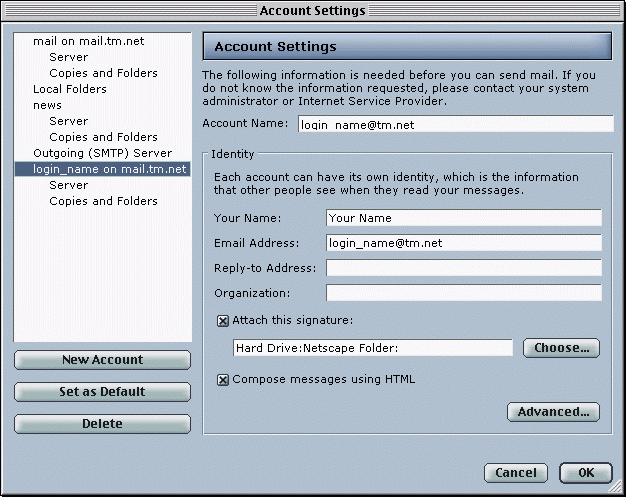626x497 pixels.
Task: Open Outgoing (SMTP) Server settings
Action: (102, 153)
